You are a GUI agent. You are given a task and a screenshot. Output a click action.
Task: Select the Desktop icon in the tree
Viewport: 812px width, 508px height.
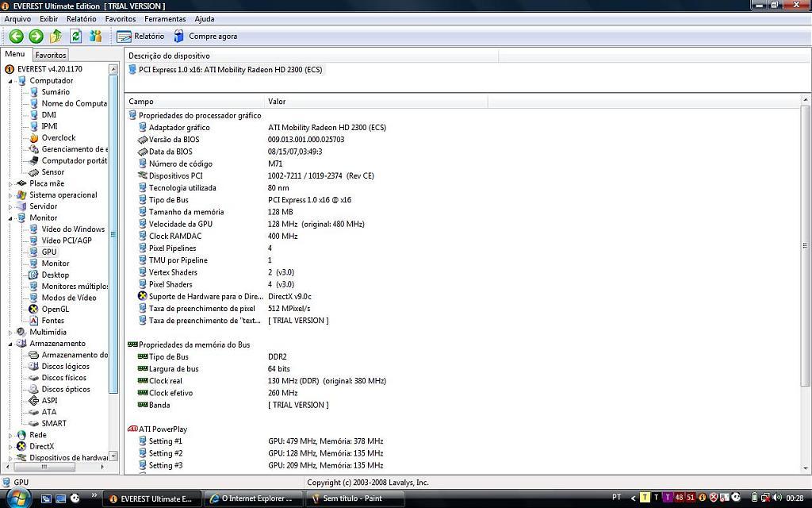click(33, 275)
